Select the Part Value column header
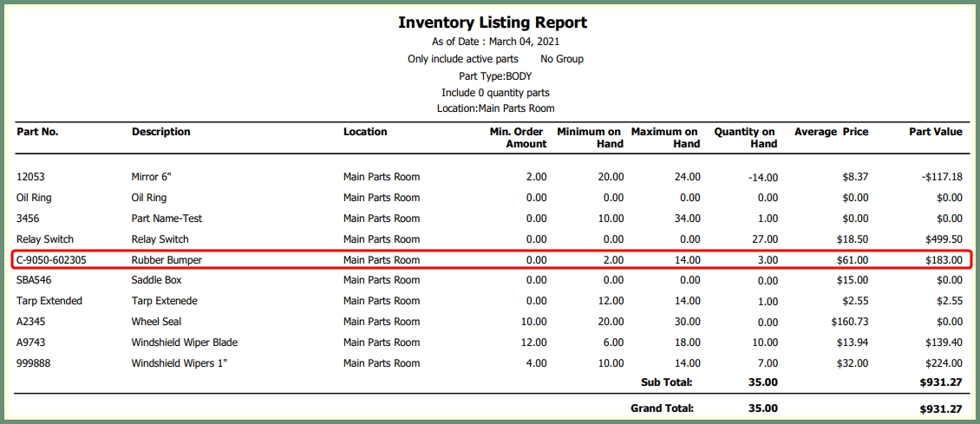The width and height of the screenshot is (980, 424). point(935,132)
